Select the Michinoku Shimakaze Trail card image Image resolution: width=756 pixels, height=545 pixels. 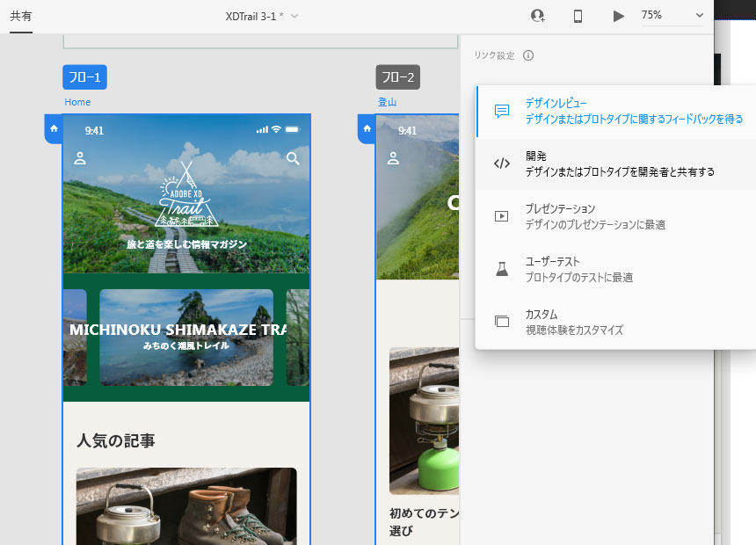(186, 338)
